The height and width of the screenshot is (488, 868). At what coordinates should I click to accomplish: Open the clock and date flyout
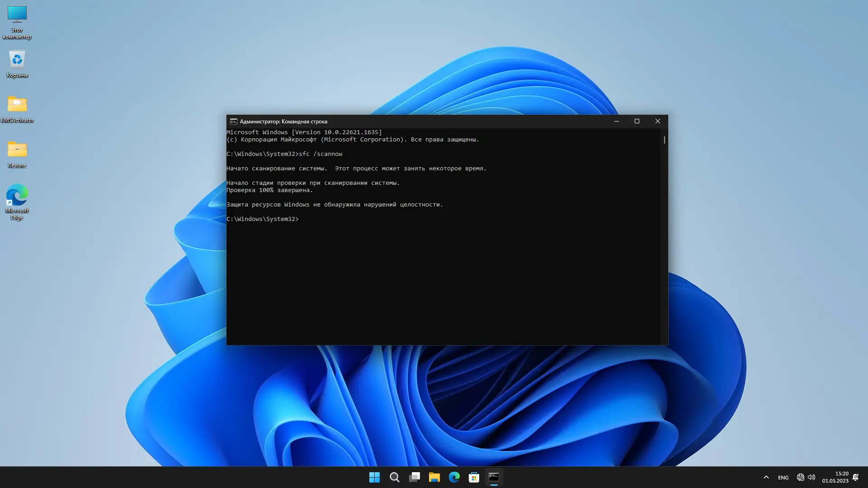click(835, 477)
